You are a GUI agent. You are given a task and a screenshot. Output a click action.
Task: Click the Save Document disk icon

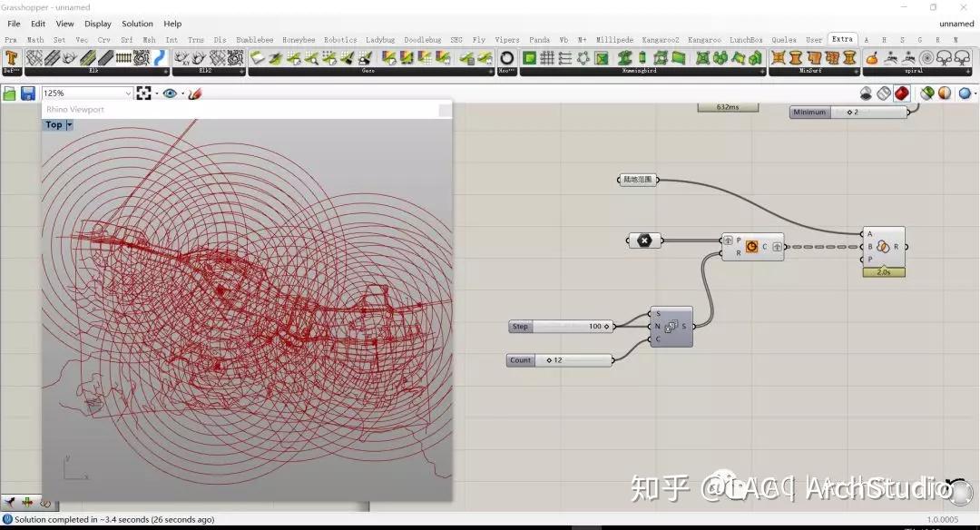28,93
